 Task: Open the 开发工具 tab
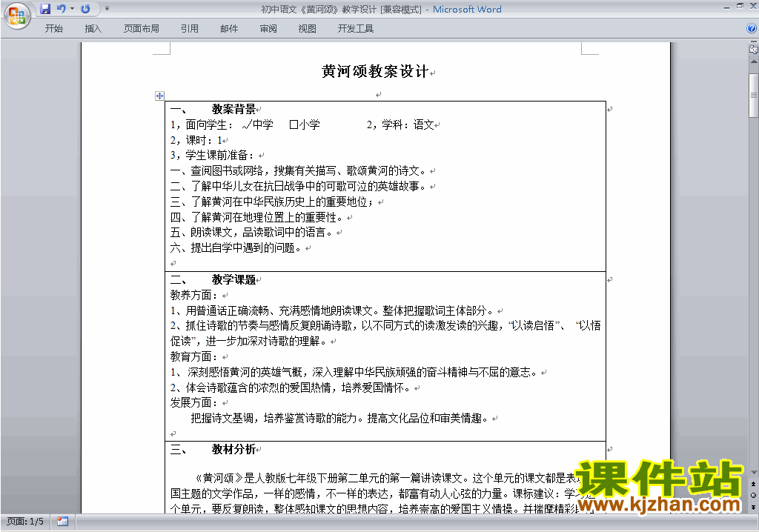click(355, 29)
